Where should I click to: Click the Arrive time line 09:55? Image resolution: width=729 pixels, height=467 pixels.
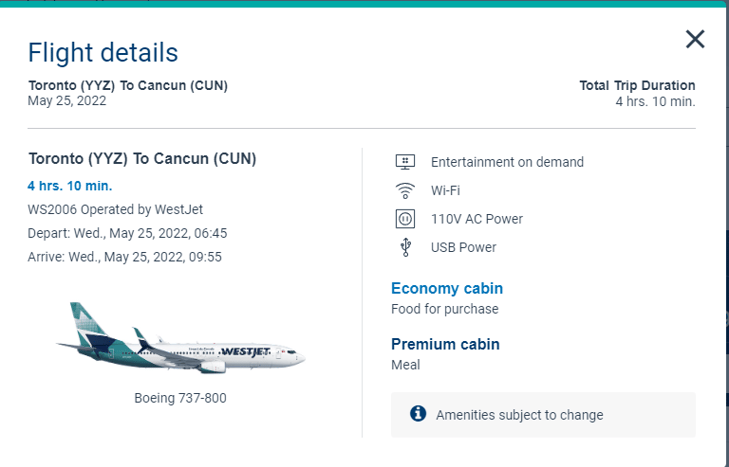point(125,257)
